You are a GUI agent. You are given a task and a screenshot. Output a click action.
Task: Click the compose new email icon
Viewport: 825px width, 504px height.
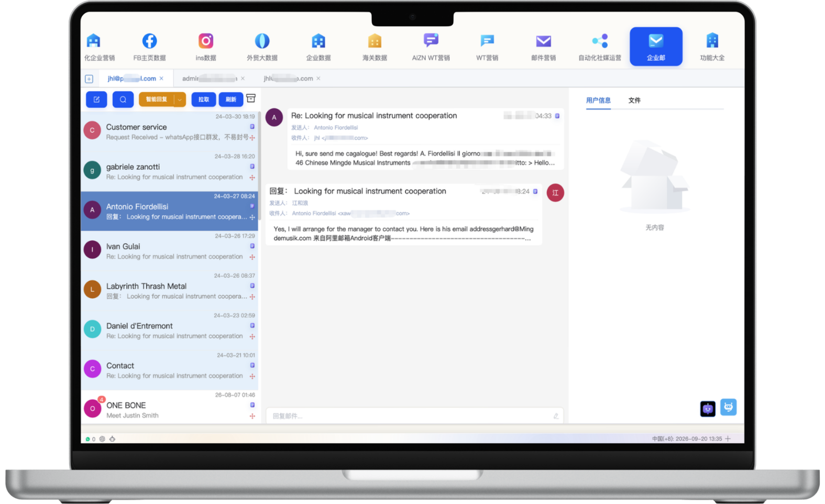click(96, 100)
